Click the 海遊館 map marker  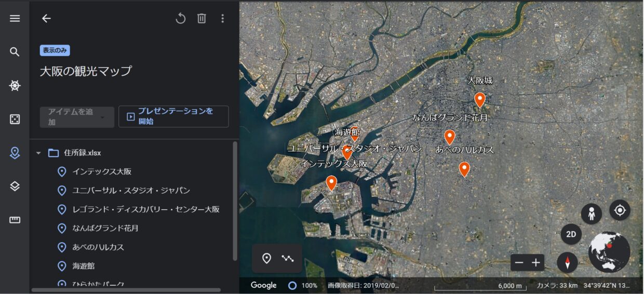click(355, 134)
